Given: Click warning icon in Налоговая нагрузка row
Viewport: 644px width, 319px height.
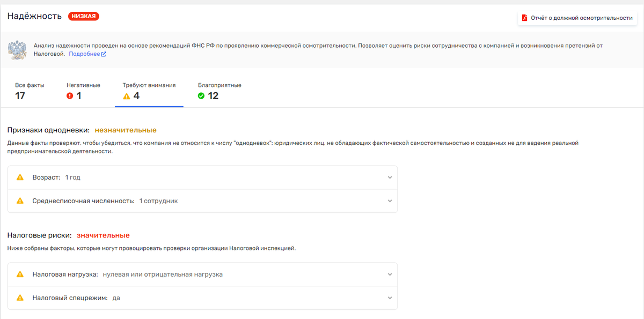Looking at the screenshot, I should (20, 274).
